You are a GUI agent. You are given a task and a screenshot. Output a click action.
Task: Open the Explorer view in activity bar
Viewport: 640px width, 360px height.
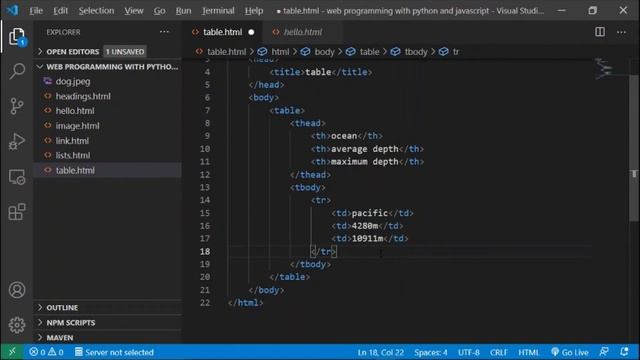click(17, 37)
